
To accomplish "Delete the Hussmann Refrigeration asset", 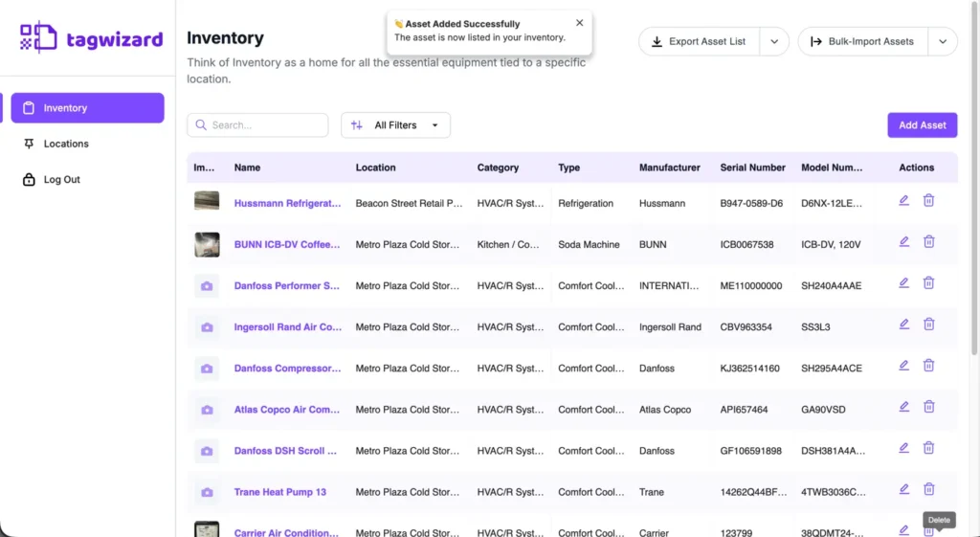I will [x=928, y=201].
